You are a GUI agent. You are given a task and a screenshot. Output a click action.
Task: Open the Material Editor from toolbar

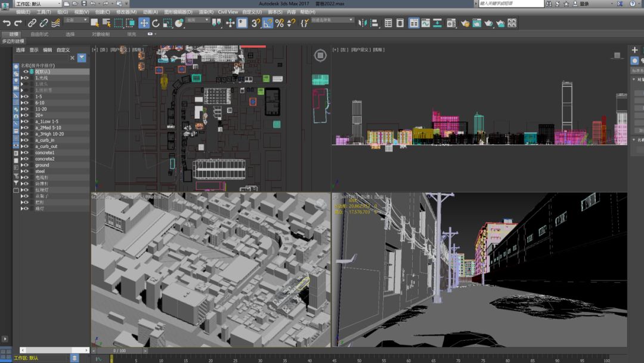coord(451,23)
